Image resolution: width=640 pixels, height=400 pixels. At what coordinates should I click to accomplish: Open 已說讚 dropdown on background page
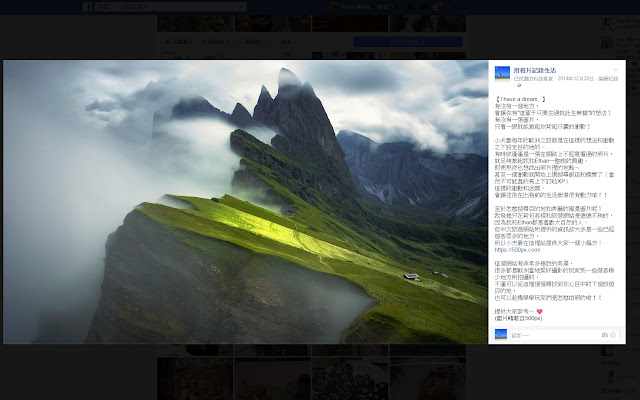click(x=177, y=42)
